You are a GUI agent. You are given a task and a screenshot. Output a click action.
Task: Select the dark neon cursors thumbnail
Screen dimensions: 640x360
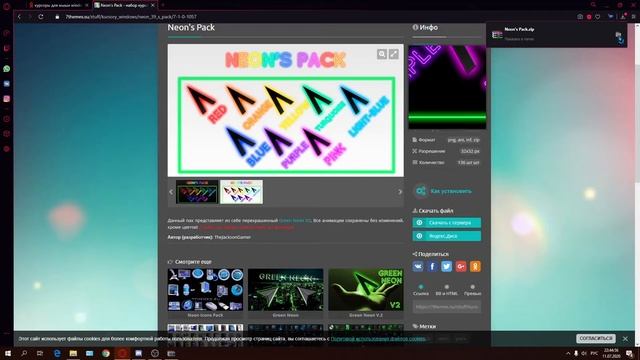click(197, 192)
